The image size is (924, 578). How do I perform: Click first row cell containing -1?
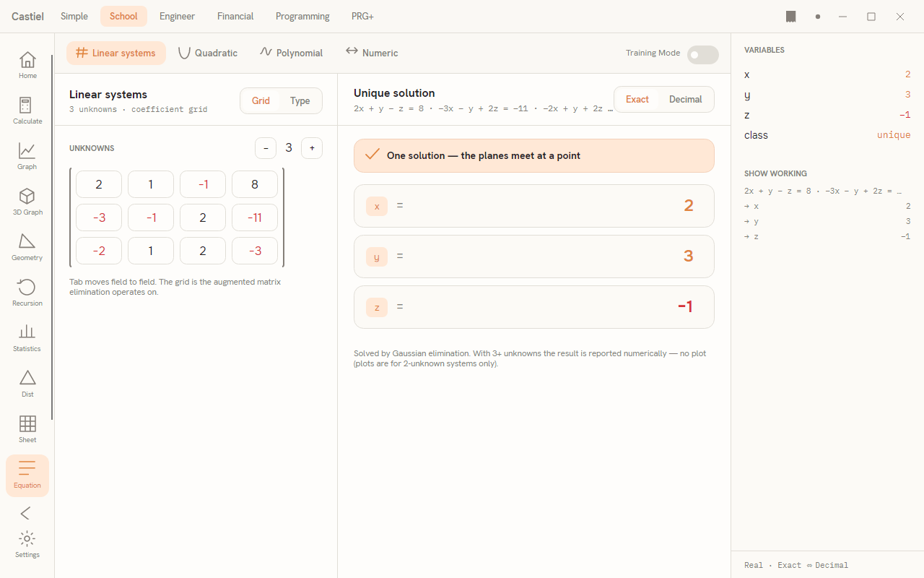pyautogui.click(x=203, y=184)
